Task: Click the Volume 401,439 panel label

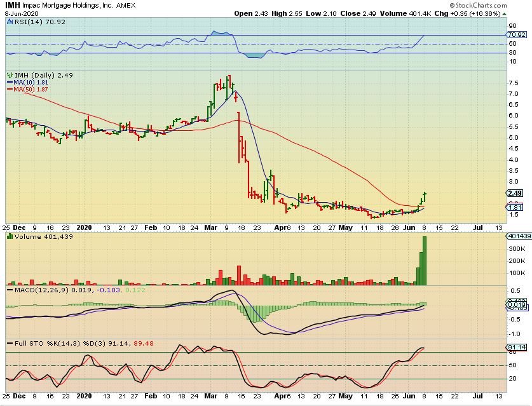Action: pyautogui.click(x=43, y=237)
